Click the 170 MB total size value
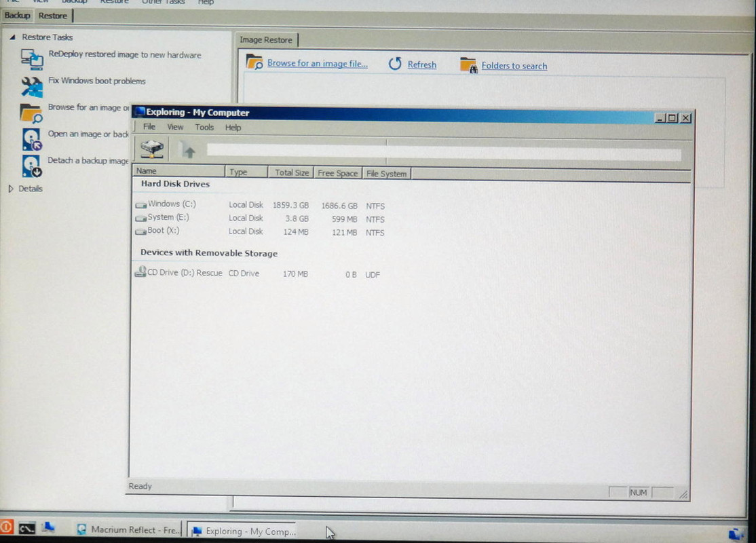 click(295, 274)
